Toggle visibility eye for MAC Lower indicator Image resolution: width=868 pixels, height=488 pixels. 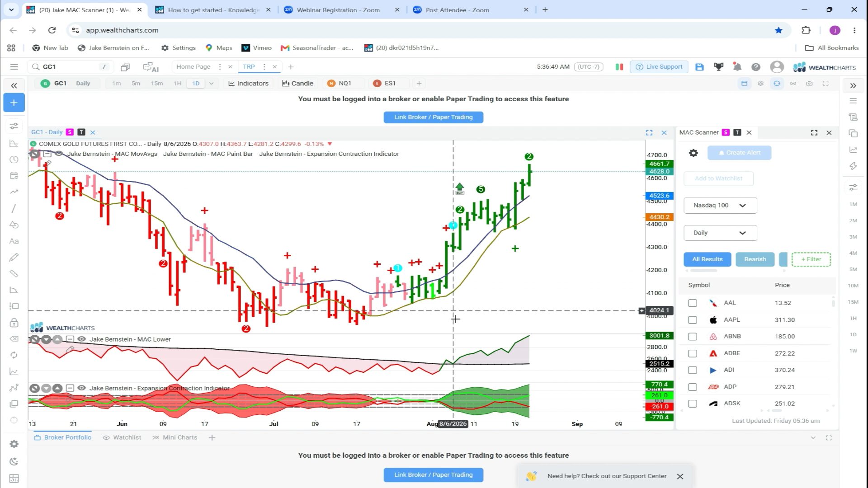tap(82, 339)
